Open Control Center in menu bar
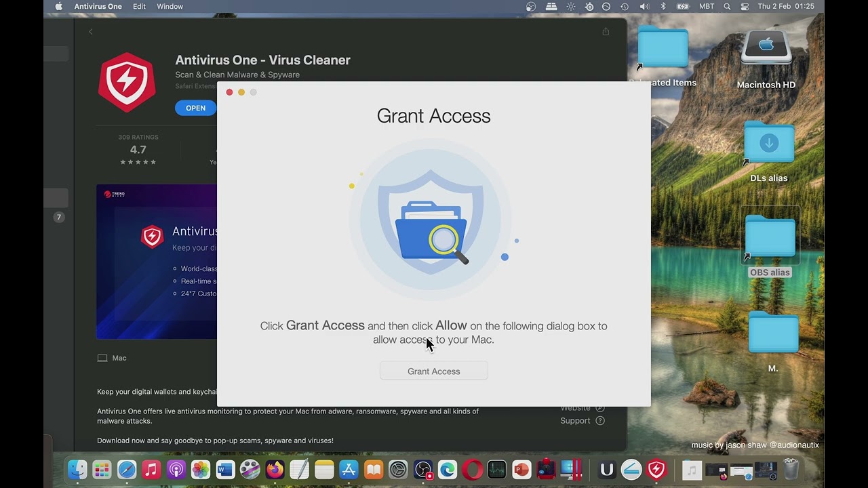 (745, 6)
